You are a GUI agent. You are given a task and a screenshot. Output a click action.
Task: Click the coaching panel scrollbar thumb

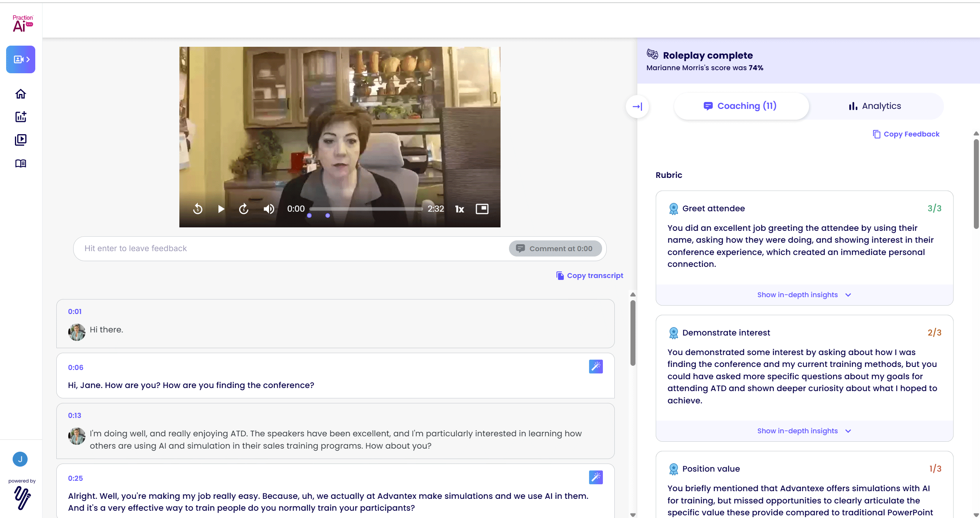point(976,184)
